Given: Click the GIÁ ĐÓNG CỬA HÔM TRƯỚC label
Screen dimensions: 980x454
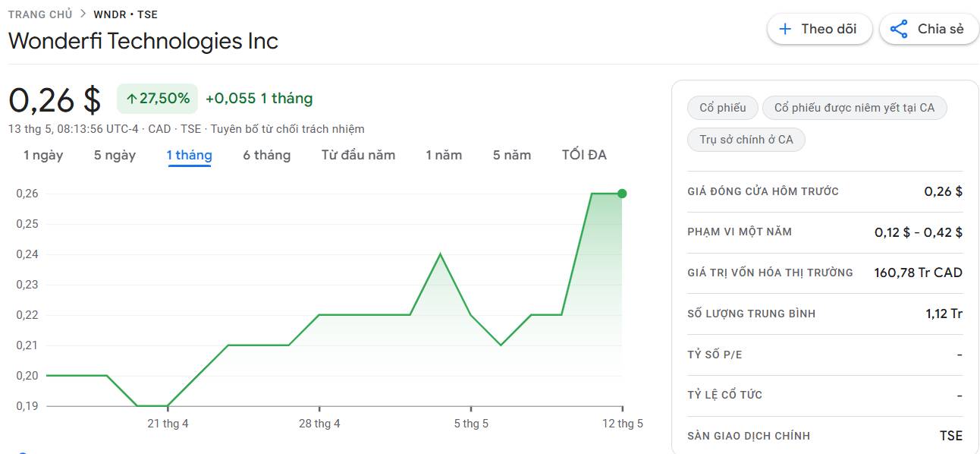Looking at the screenshot, I should pos(763,191).
